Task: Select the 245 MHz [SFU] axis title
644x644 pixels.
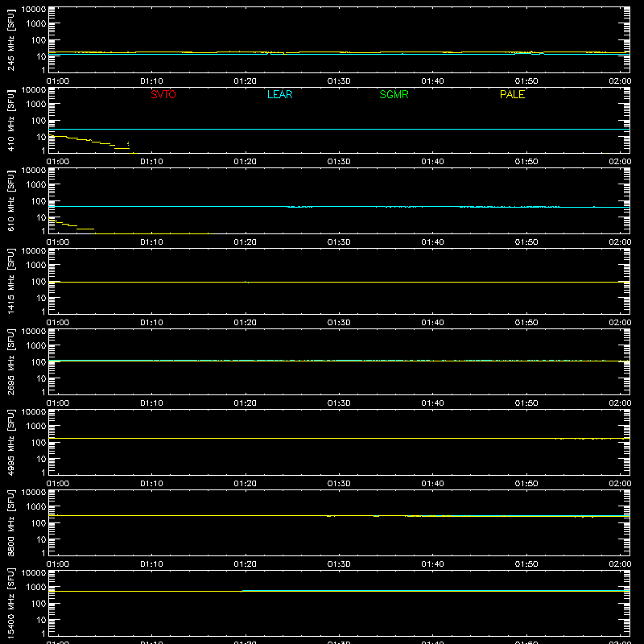Action: pos(10,39)
